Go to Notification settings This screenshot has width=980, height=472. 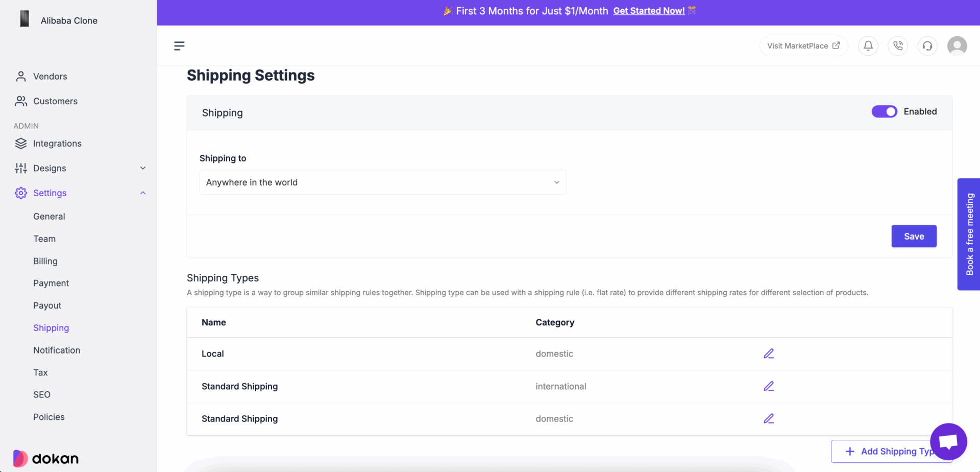(57, 350)
